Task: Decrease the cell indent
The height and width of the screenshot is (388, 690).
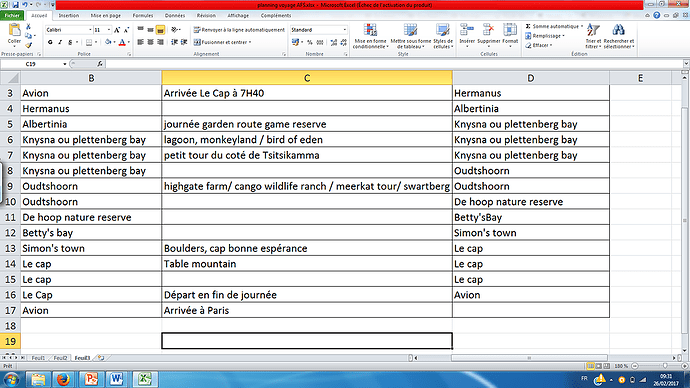Action: pyautogui.click(x=174, y=42)
